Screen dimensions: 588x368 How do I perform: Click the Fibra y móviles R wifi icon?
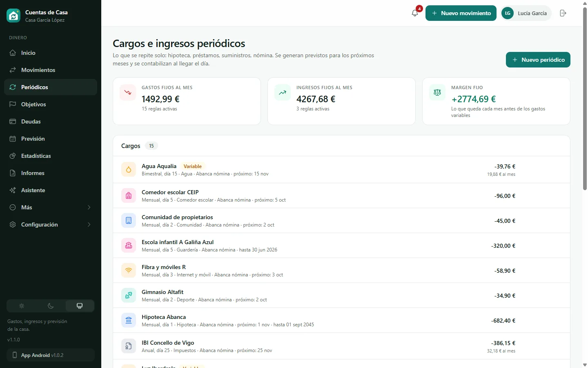(129, 270)
